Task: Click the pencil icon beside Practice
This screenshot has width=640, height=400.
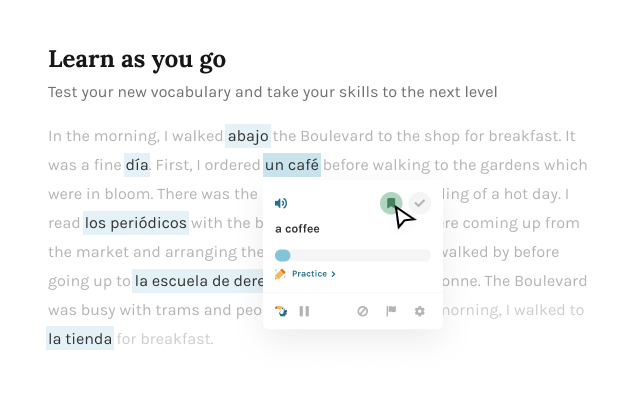Action: tap(281, 273)
